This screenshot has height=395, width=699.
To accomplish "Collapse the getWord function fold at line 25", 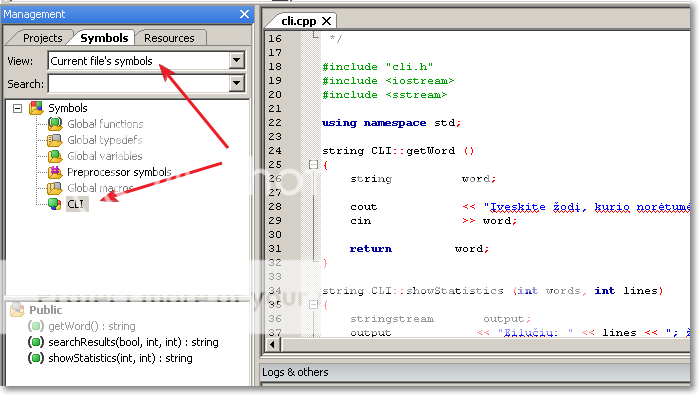I will (313, 165).
